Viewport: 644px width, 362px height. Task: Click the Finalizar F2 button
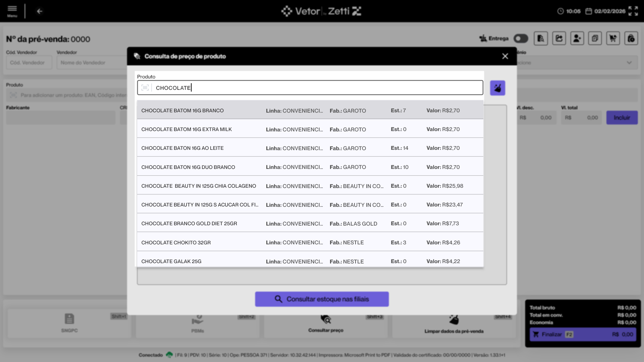tap(583, 334)
